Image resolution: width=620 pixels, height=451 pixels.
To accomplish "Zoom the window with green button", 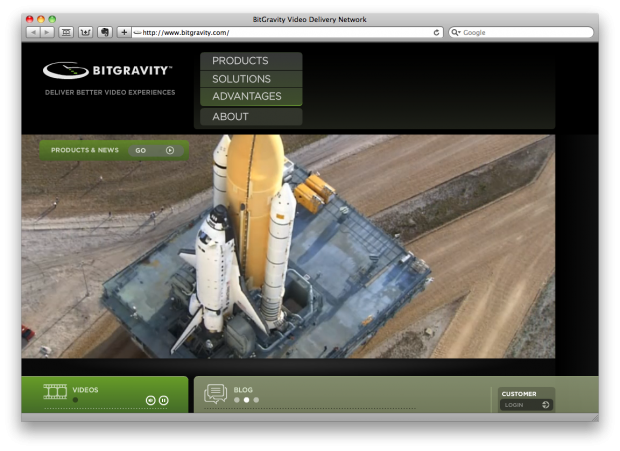I will [x=52, y=19].
